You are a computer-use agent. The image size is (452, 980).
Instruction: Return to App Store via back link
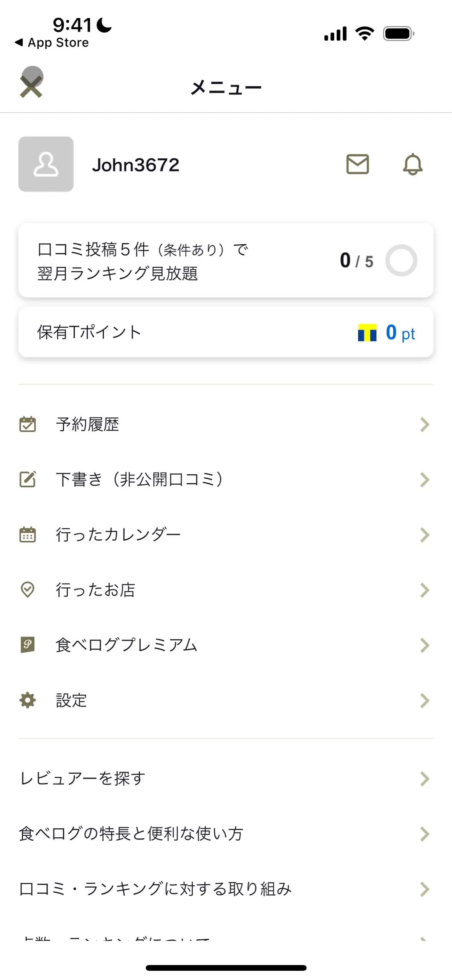click(52, 43)
